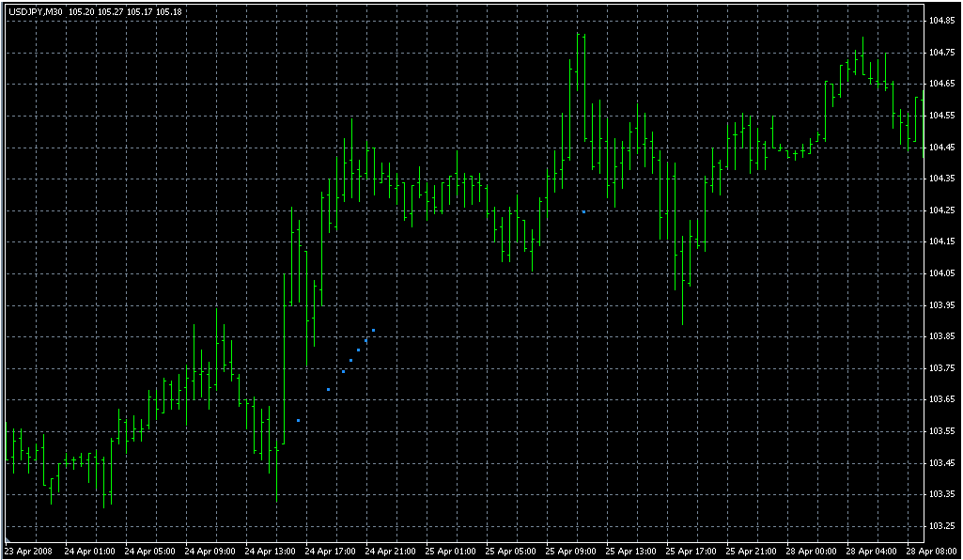Click the 28 Apr 00:00 time label
The image size is (963, 560).
click(x=812, y=551)
